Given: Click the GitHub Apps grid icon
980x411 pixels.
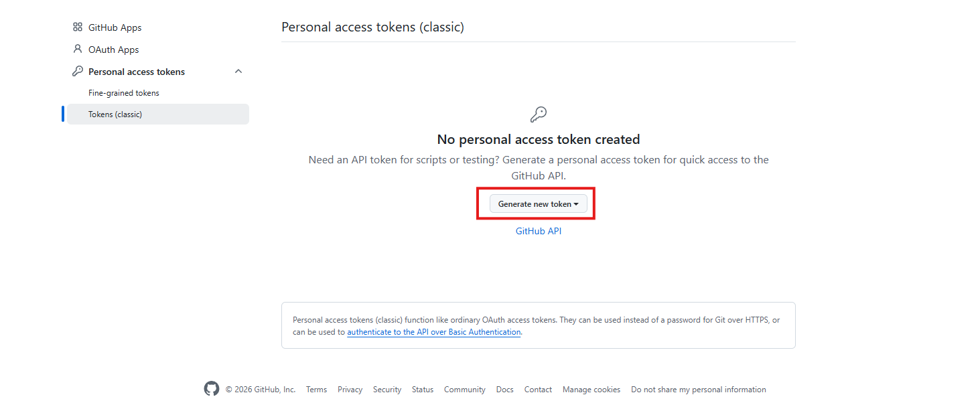Looking at the screenshot, I should (x=78, y=27).
